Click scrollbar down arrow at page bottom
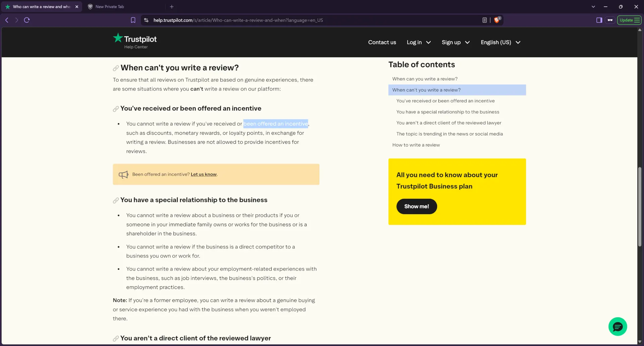 click(x=640, y=342)
